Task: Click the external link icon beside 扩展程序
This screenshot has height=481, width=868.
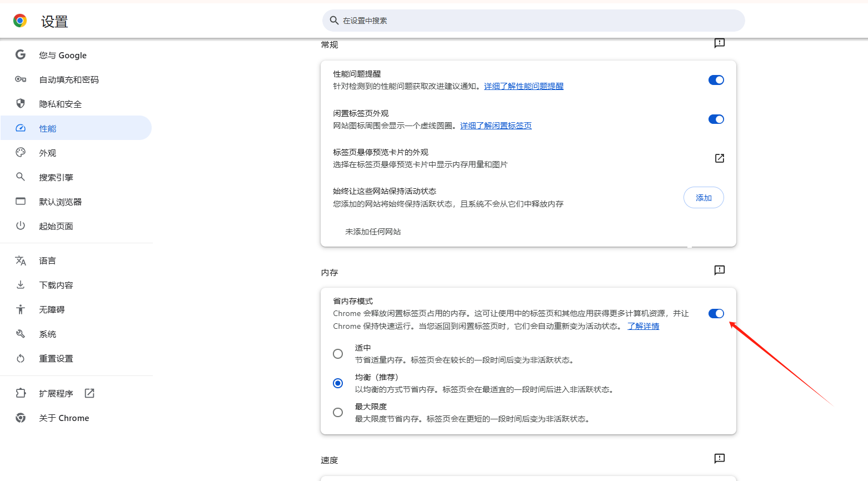Action: pos(89,393)
